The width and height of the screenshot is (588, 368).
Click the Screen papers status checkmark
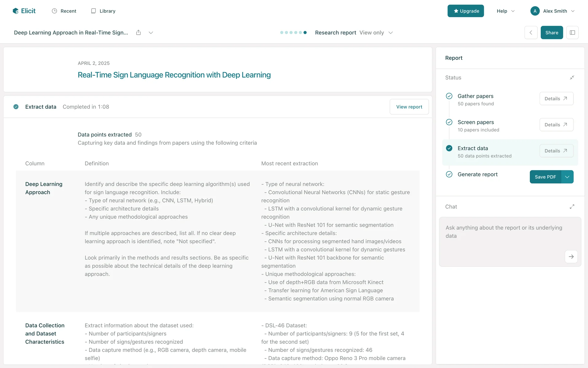pos(449,122)
